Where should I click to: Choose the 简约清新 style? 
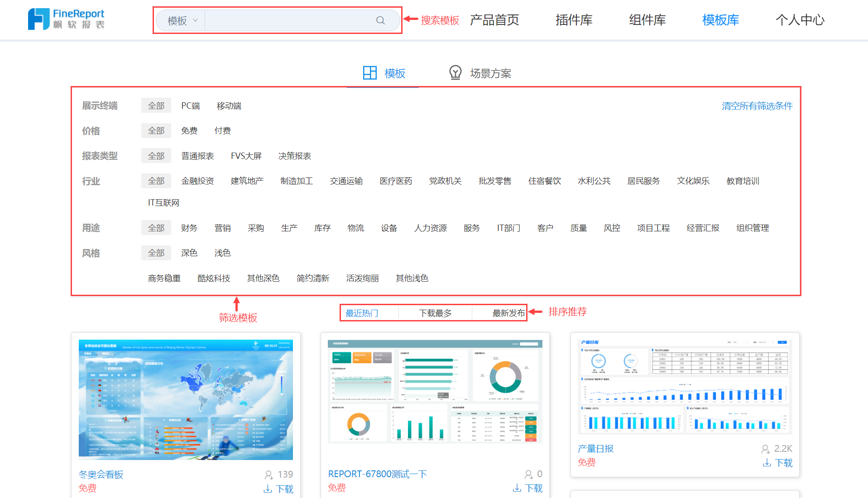point(313,278)
